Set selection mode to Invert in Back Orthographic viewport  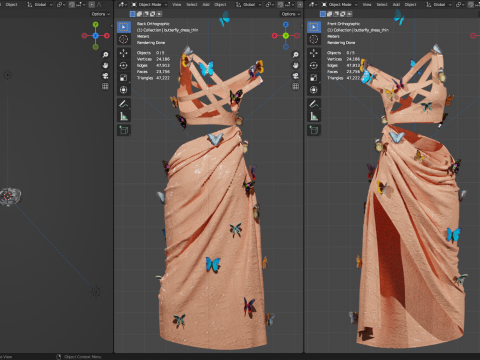[x=153, y=14]
